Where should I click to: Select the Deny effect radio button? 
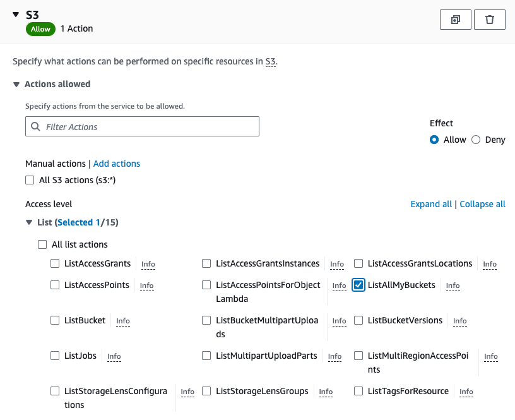(476, 140)
